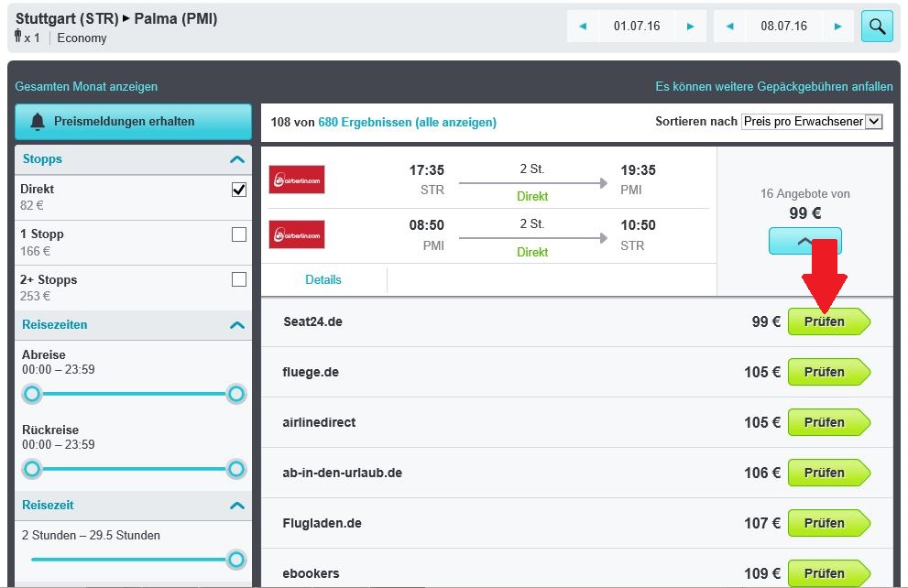This screenshot has height=588, width=908.
Task: Click Rückreise slider left handle
Action: 32,469
